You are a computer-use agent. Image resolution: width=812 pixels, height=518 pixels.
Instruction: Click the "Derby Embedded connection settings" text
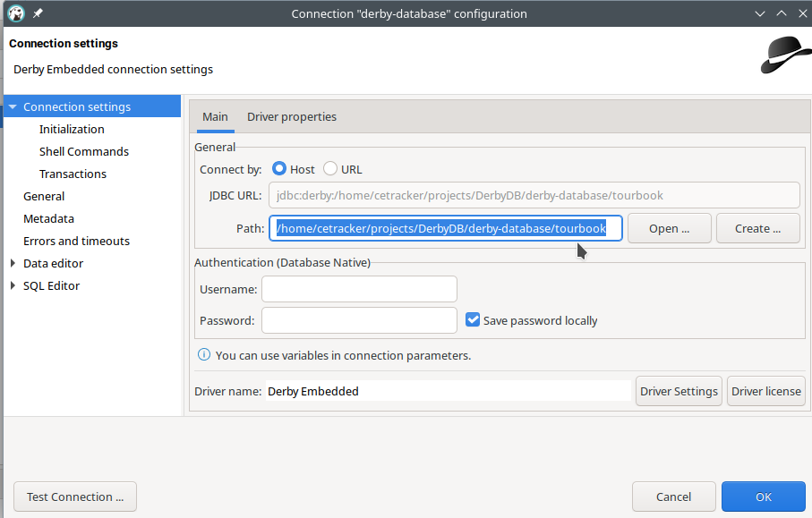113,70
